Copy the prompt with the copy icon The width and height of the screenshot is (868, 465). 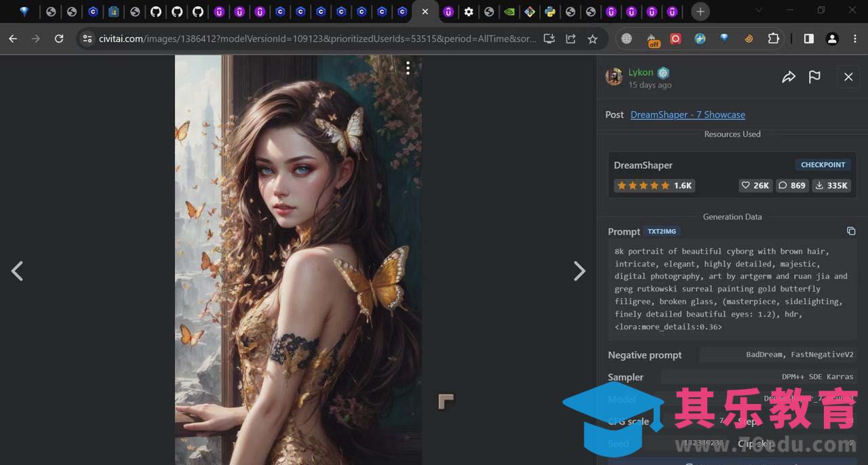(851, 231)
